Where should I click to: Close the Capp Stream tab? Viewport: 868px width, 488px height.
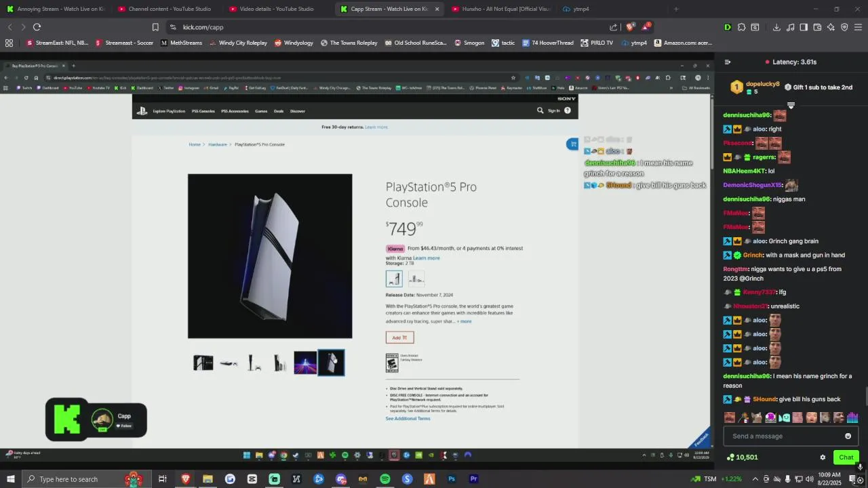437,9
